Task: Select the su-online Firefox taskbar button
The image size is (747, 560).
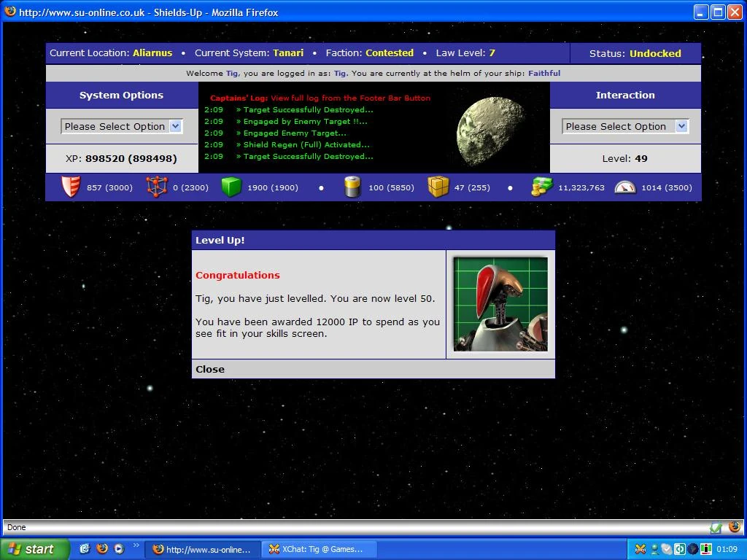Action: tap(203, 549)
